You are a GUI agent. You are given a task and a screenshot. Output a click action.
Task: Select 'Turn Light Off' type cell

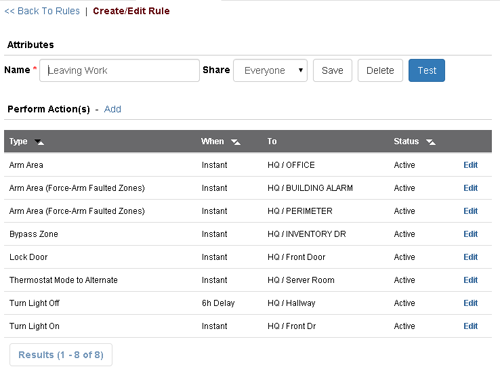(34, 303)
